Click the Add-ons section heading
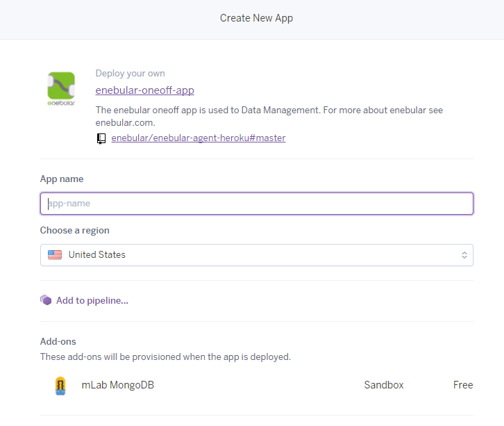This screenshot has height=426, width=504. [x=58, y=341]
